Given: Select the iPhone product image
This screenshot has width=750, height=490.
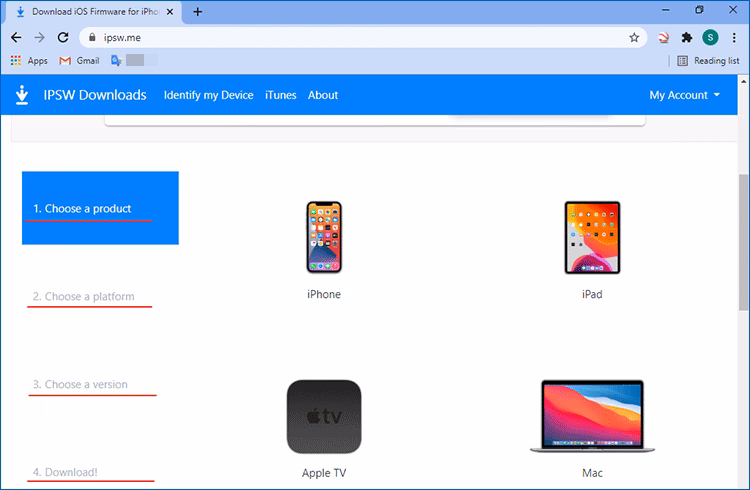Looking at the screenshot, I should pos(323,236).
